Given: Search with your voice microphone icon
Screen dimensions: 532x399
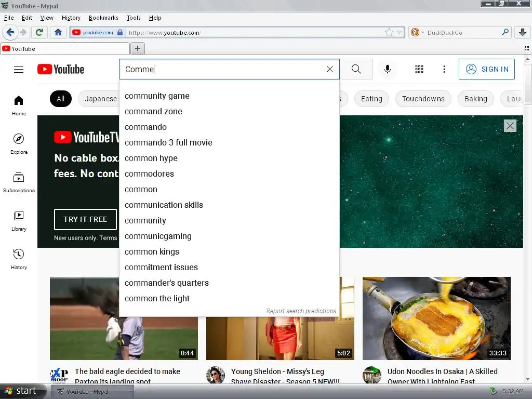Looking at the screenshot, I should point(387,69).
